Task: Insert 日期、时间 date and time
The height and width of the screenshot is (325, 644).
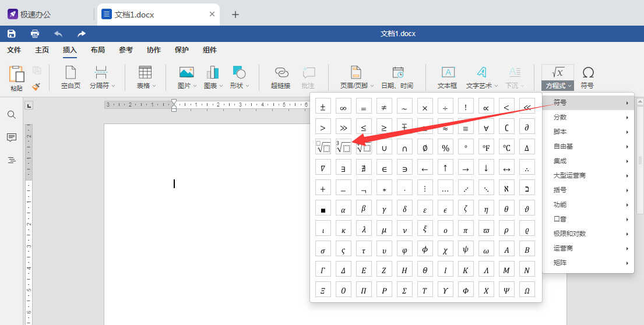Action: click(397, 77)
